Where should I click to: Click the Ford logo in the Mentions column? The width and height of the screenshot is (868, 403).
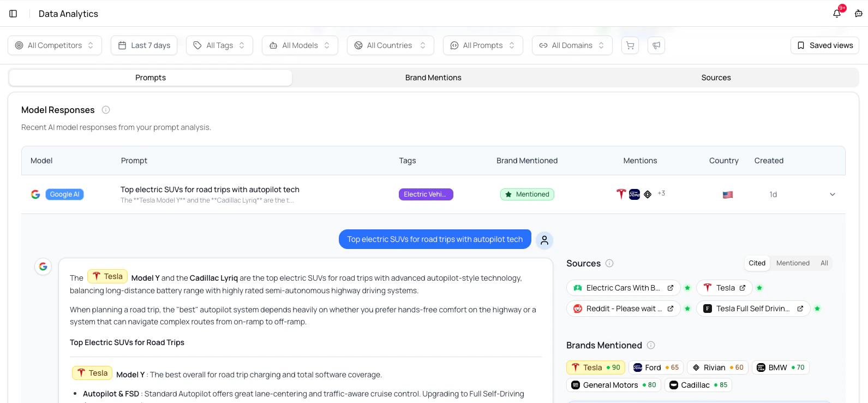[x=634, y=194]
